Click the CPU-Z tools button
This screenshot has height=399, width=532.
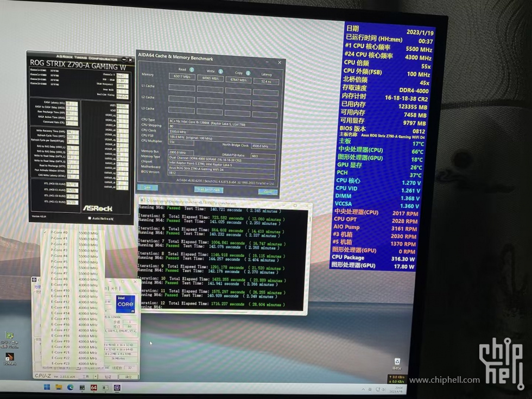86,377
